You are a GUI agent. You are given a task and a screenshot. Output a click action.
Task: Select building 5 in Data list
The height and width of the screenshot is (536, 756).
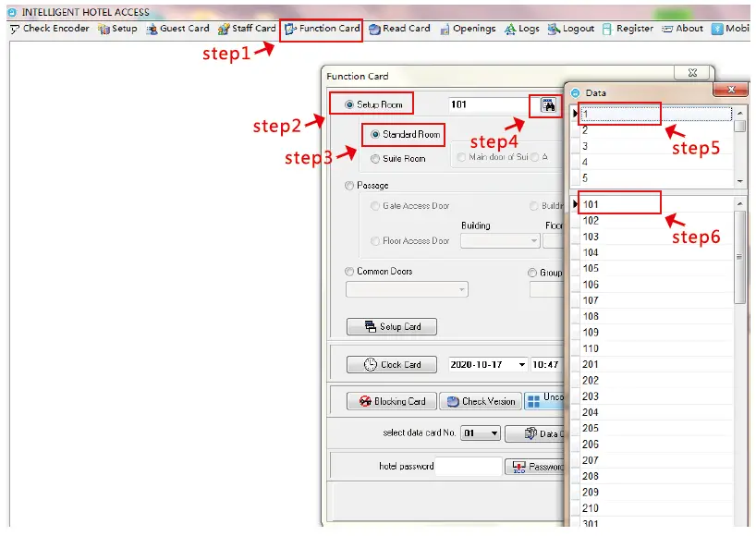655,177
